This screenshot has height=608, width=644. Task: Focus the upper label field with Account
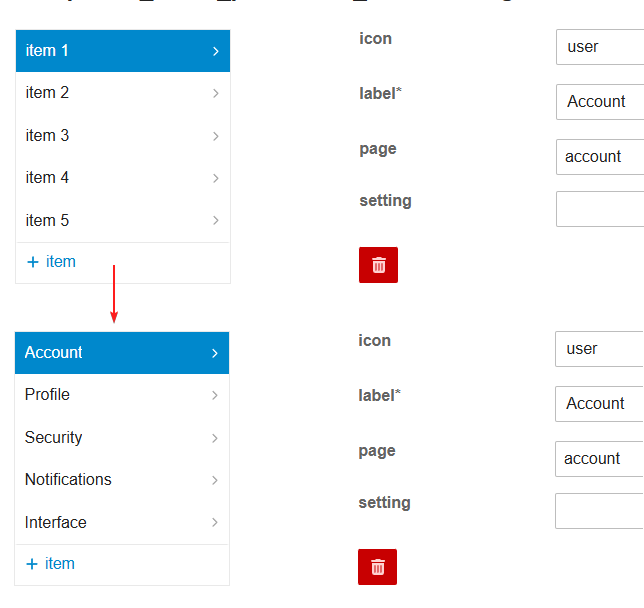(600, 102)
